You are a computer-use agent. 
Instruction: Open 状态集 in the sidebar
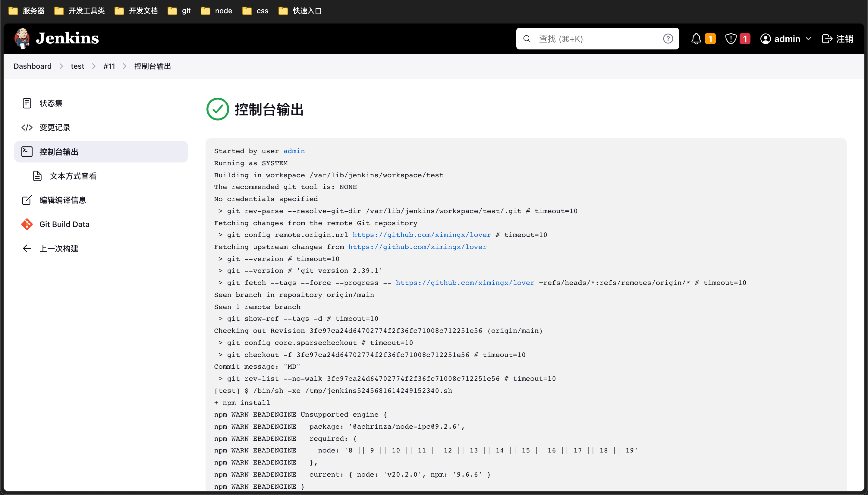point(101,103)
